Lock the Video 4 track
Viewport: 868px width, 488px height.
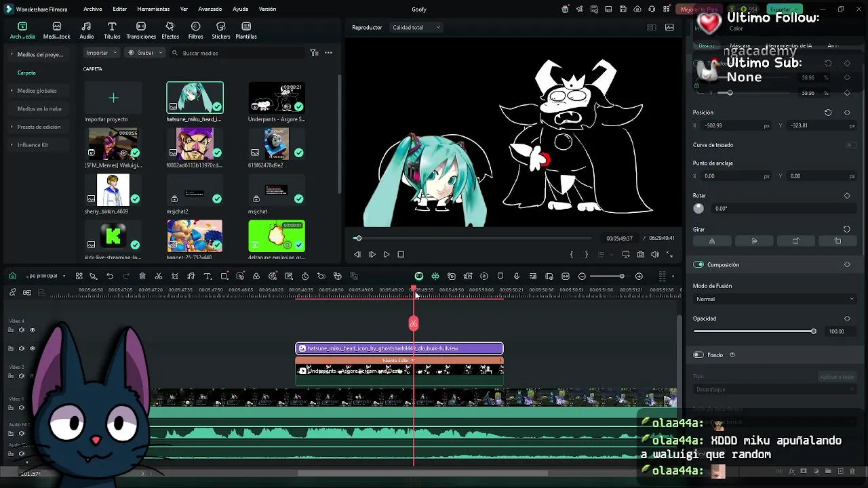pyautogui.click(x=10, y=330)
